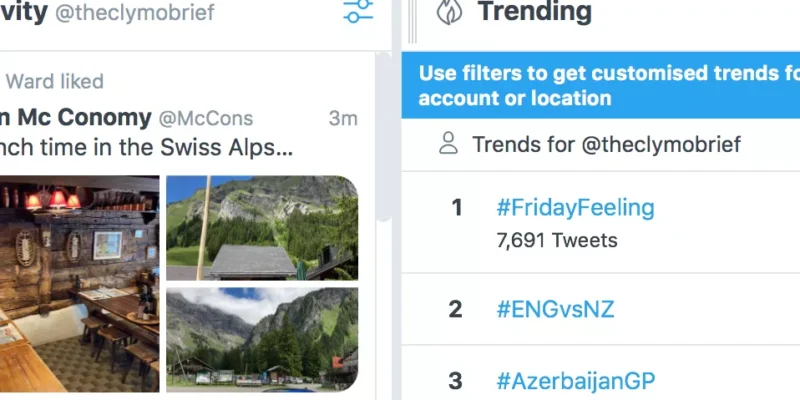This screenshot has width=800, height=400.
Task: Open the tweet's 3m timestamp
Action: 343,119
